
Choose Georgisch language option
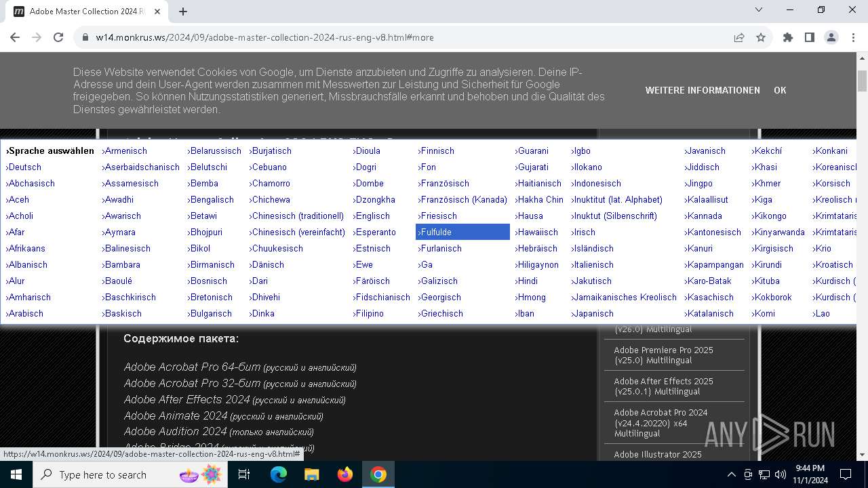coord(439,297)
